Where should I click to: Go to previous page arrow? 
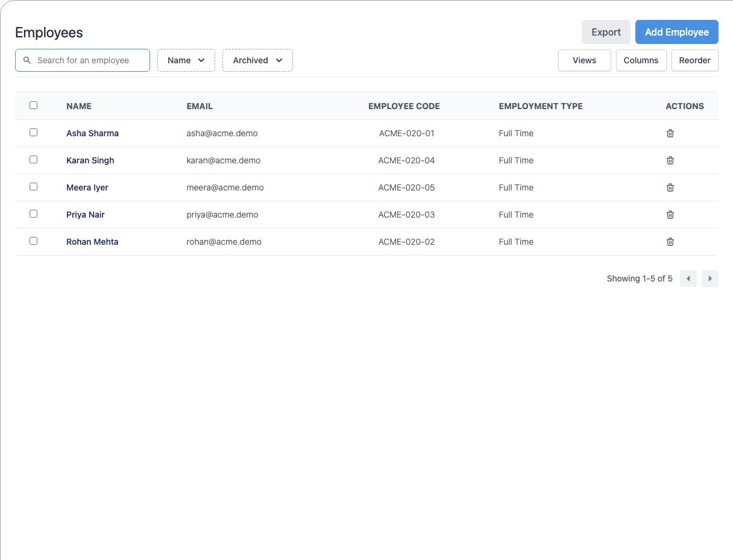[x=688, y=278]
